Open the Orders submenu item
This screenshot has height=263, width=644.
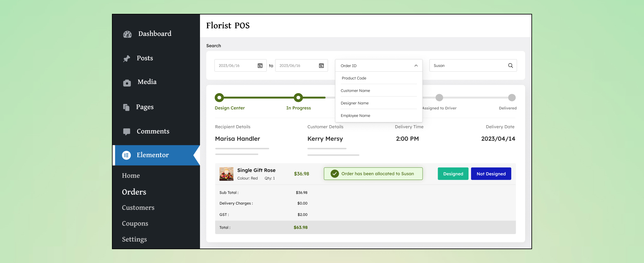(x=134, y=192)
